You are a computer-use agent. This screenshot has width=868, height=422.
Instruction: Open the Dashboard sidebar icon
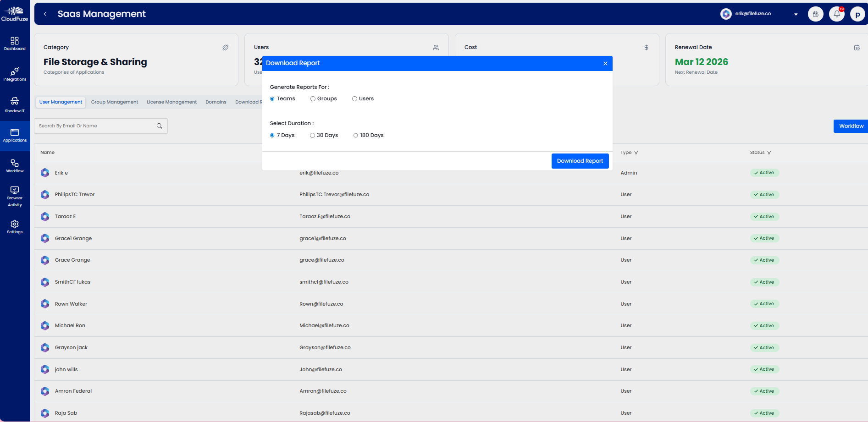[15, 43]
